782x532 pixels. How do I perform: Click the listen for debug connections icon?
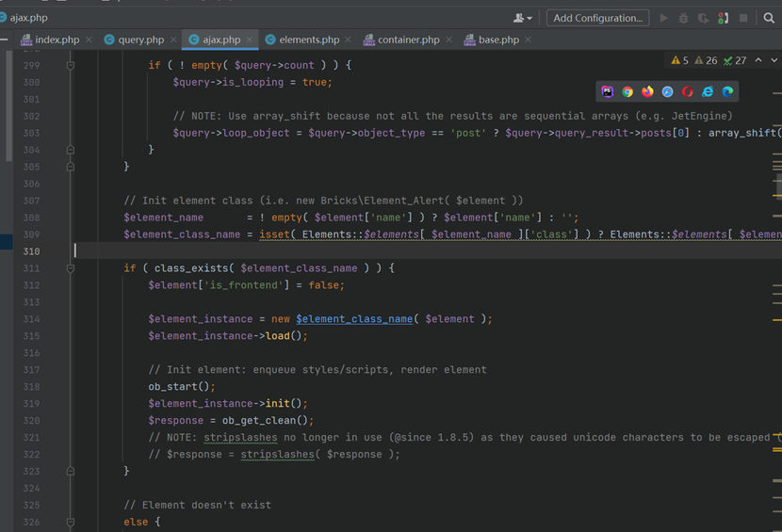724,18
